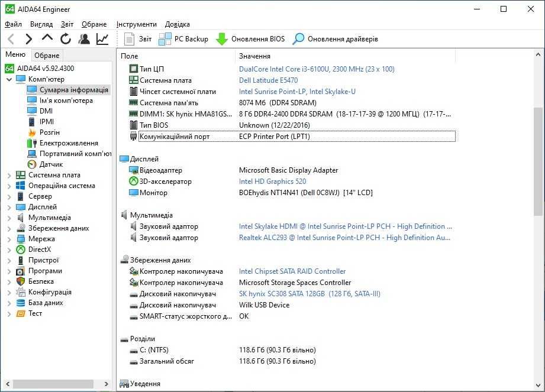The width and height of the screenshot is (545, 392).
Task: Expand the Сервер tree node
Action: (9, 196)
